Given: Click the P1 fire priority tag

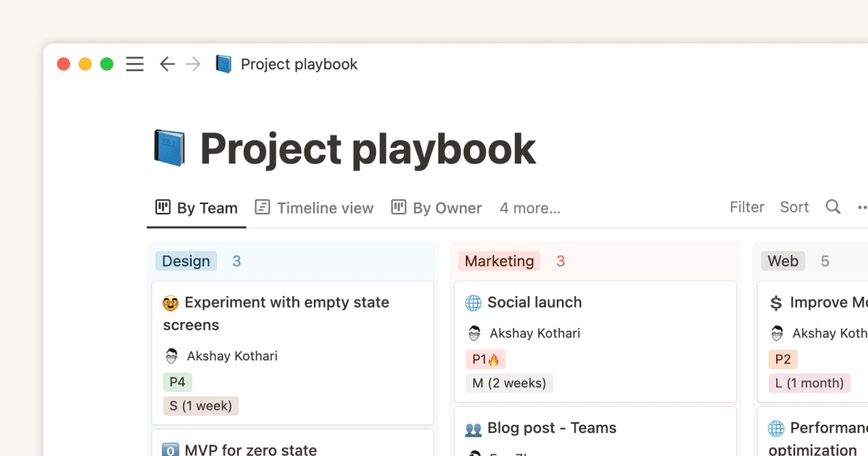Looking at the screenshot, I should point(485,358).
